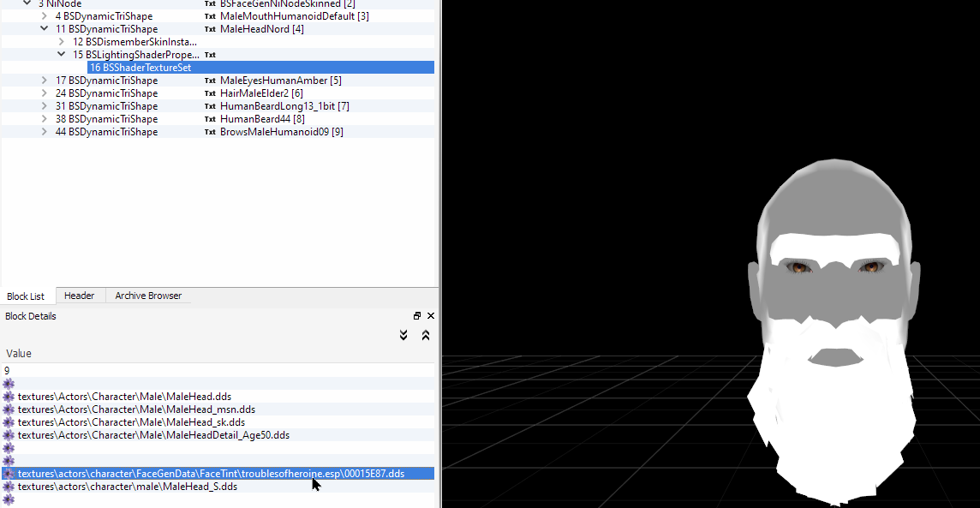Image resolution: width=980 pixels, height=508 pixels.
Task: Collapse the 11 BSDynamicTriShape node
Action: (x=45, y=29)
